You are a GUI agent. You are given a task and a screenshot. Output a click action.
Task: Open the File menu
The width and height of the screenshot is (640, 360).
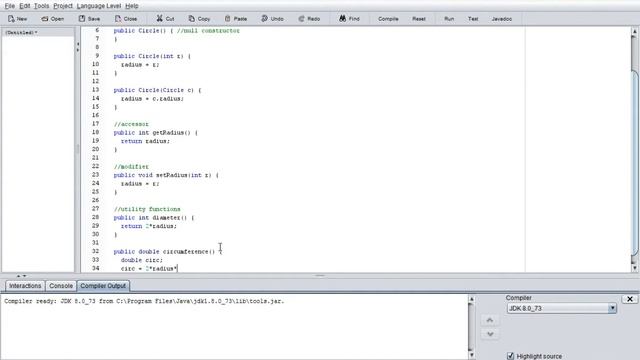[x=10, y=6]
